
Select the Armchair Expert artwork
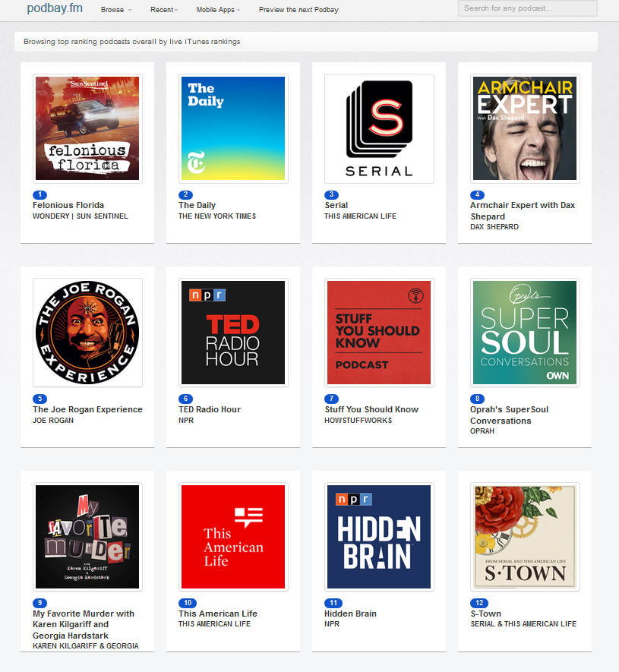click(525, 128)
